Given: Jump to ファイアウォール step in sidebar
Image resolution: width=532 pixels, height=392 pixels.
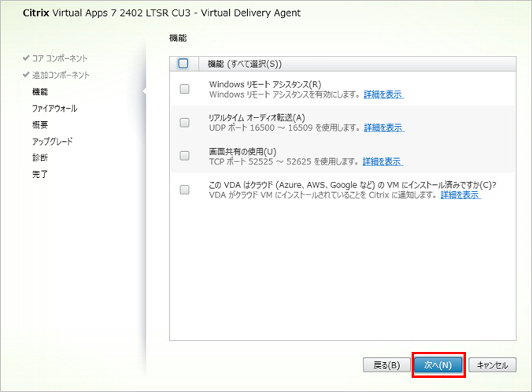Looking at the screenshot, I should click(54, 108).
